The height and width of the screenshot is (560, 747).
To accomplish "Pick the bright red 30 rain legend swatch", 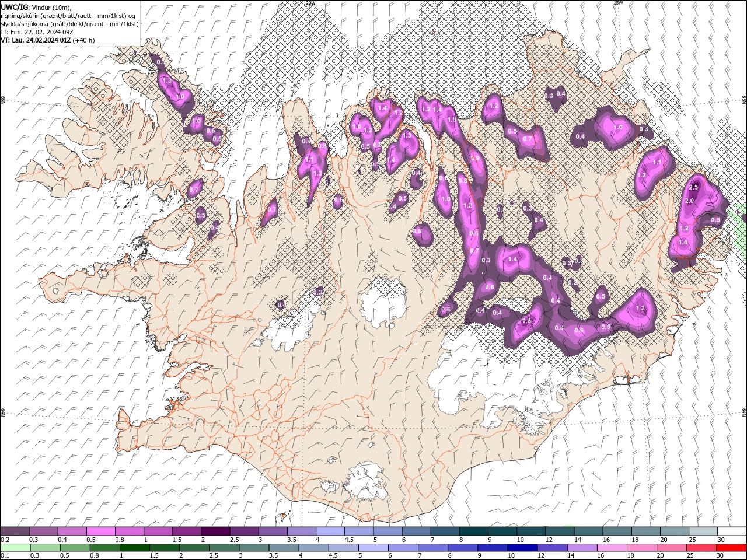I will (x=731, y=547).
